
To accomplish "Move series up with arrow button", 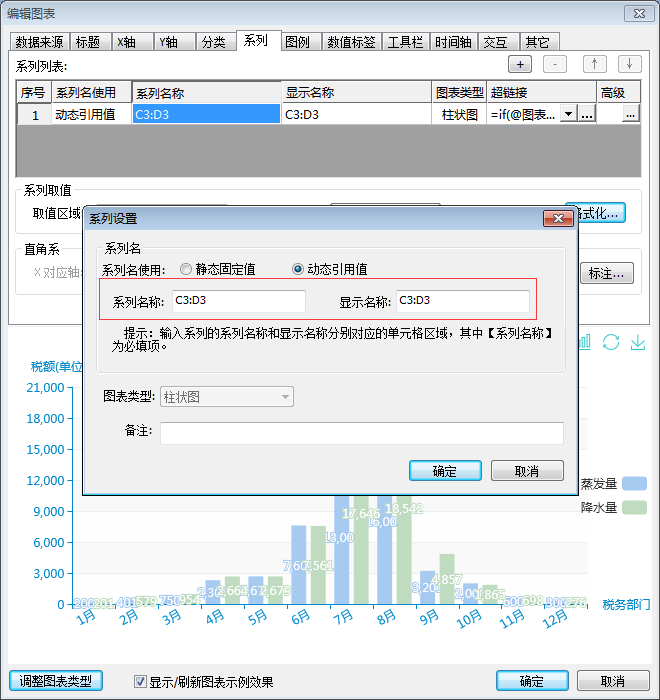I will (594, 64).
